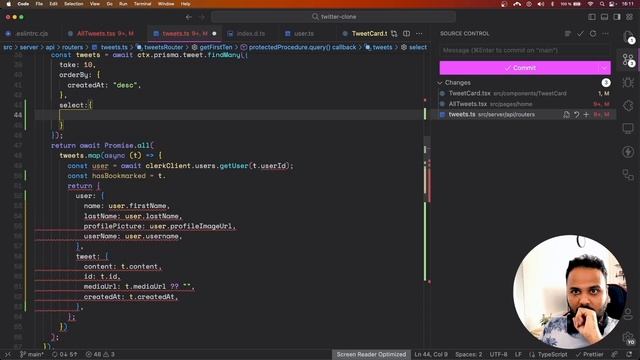The width and height of the screenshot is (640, 360).
Task: Open the Run and Debug bug icon
Action: [x=628, y=83]
